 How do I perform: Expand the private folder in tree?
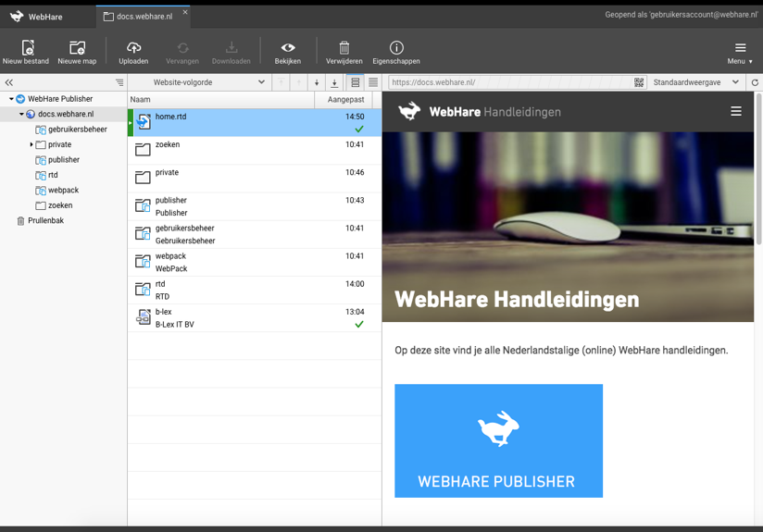coord(31,144)
